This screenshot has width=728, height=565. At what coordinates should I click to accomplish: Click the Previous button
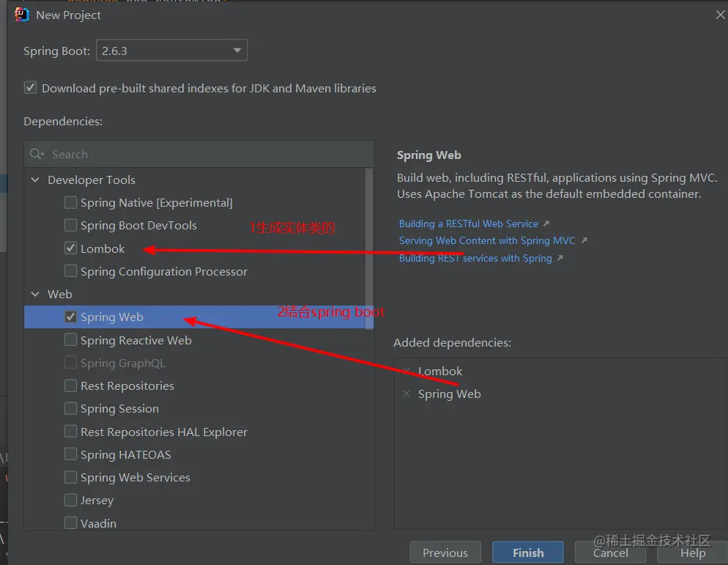pyautogui.click(x=445, y=553)
